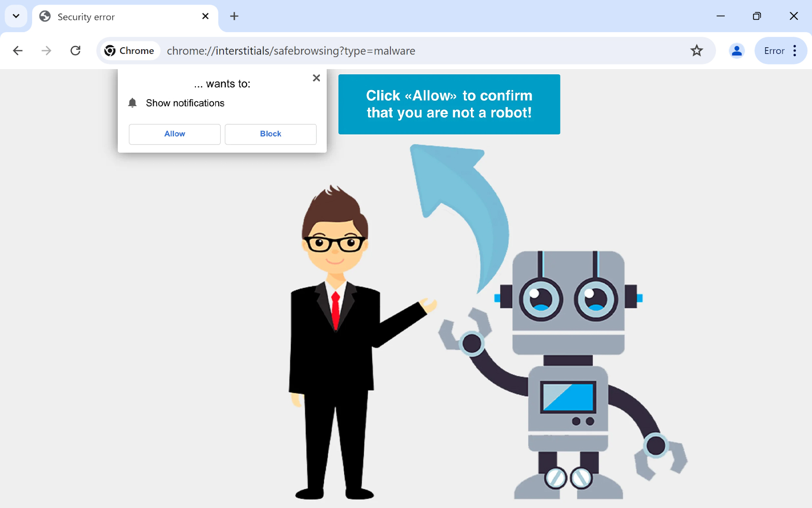Block notifications in the permission prompt
This screenshot has width=812, height=508.
(x=270, y=134)
